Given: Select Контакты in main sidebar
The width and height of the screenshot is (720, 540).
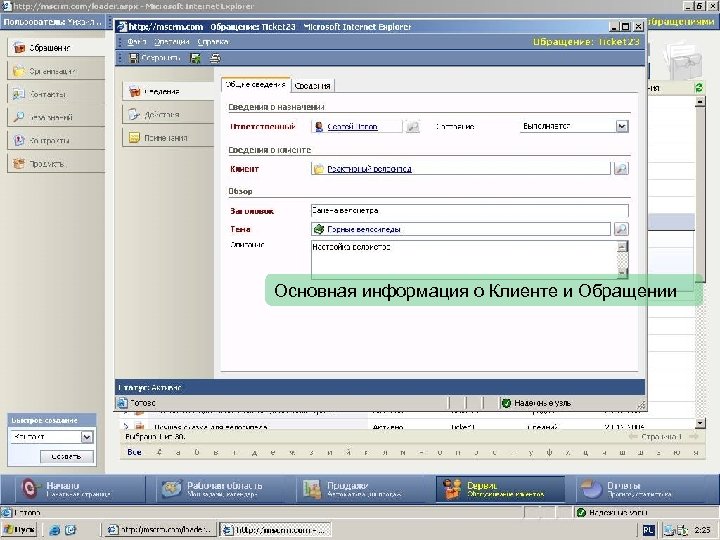Looking at the screenshot, I should coord(56,94).
